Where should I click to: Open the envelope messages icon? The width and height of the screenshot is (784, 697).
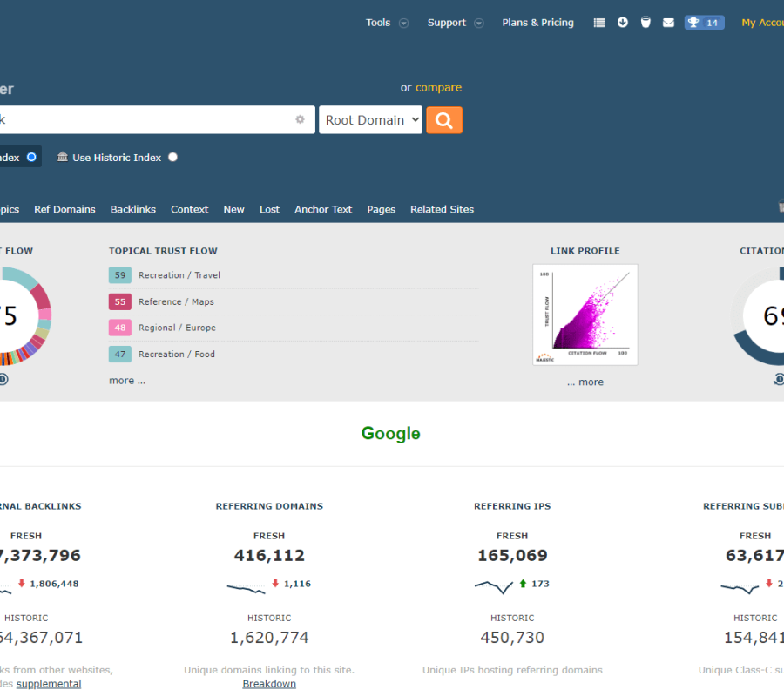pos(668,23)
